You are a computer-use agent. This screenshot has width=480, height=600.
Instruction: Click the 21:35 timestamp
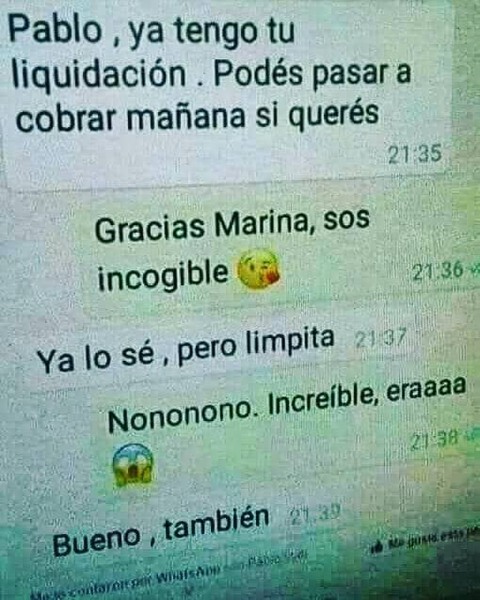415,154
